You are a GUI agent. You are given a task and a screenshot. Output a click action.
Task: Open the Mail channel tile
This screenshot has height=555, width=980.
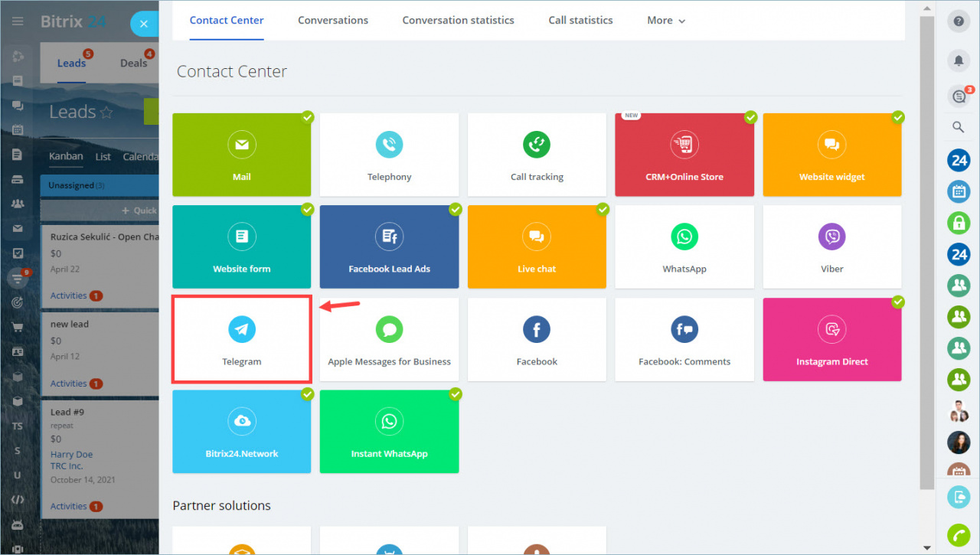point(241,155)
